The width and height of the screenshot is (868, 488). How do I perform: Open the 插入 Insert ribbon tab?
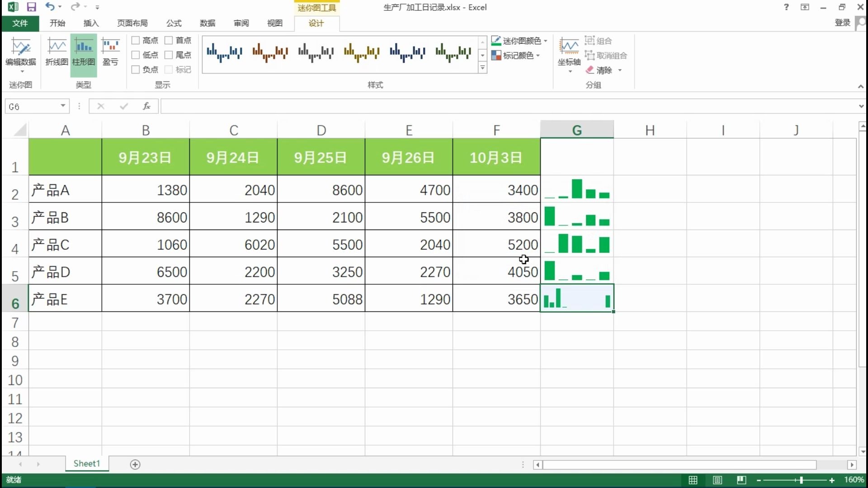[91, 23]
